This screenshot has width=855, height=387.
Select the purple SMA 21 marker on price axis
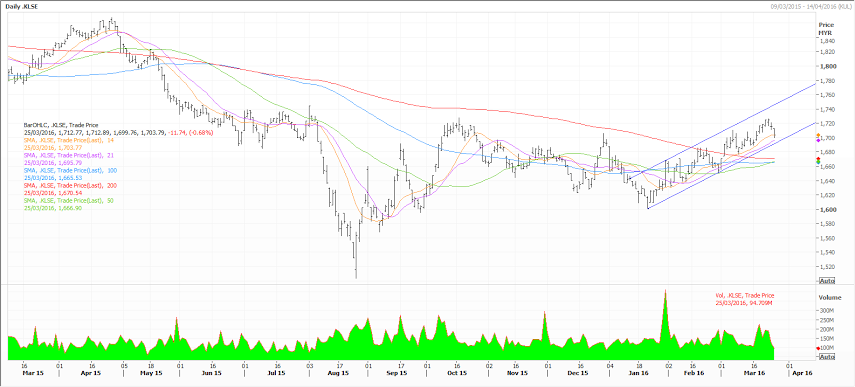pos(818,140)
